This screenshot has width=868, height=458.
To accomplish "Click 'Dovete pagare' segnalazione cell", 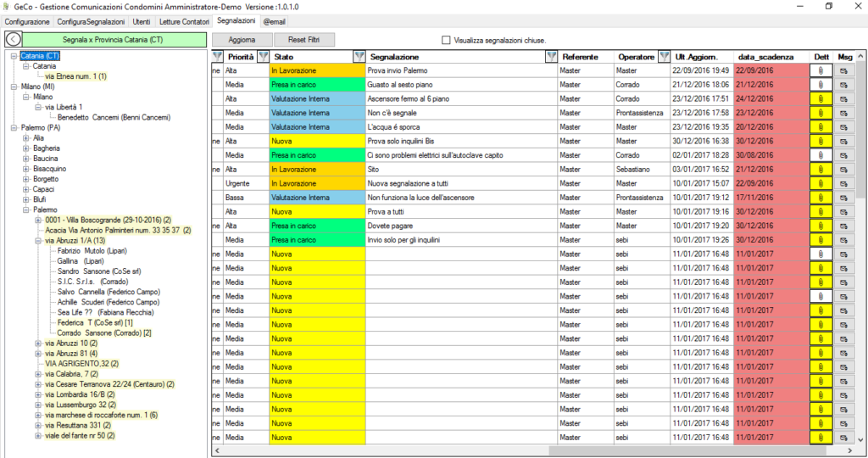I will pyautogui.click(x=462, y=226).
